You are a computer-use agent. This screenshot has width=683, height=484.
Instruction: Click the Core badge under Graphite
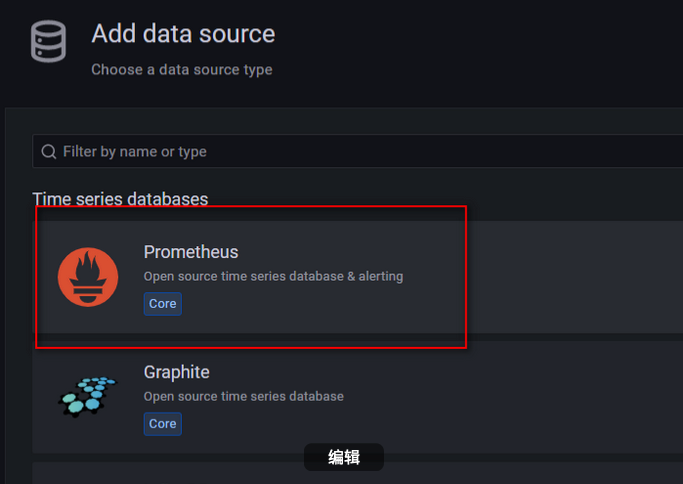[x=162, y=424]
